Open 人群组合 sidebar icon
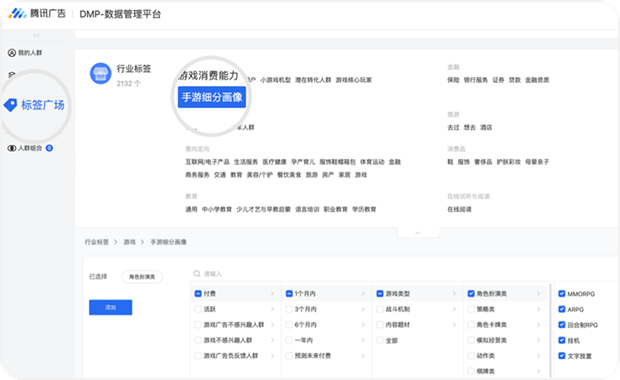The image size is (620, 380). 12,148
